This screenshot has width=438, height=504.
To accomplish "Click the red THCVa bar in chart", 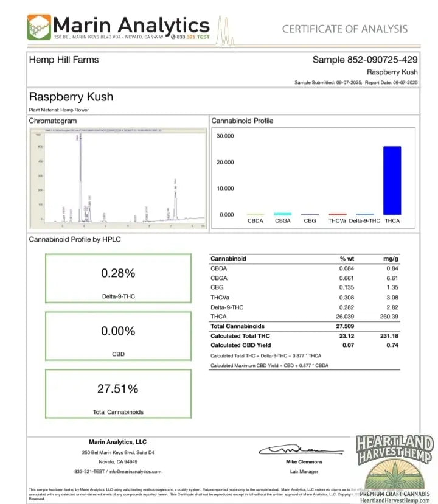I will click(338, 214).
